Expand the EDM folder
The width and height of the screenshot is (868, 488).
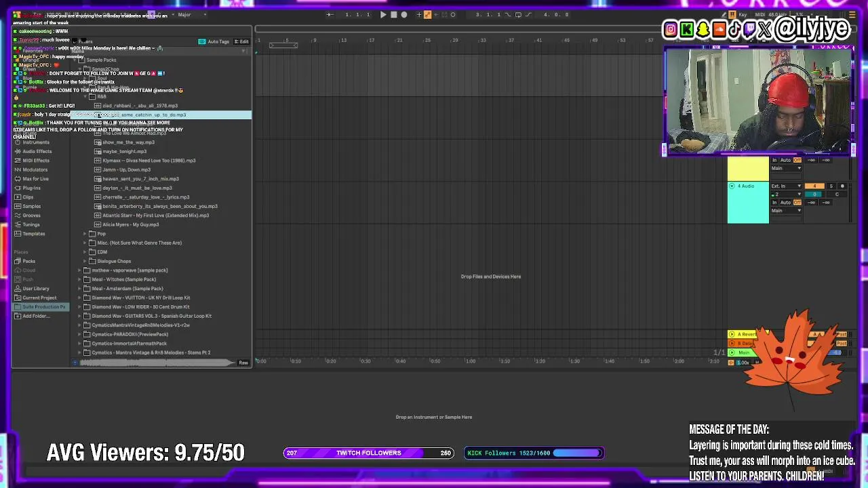pyautogui.click(x=85, y=252)
